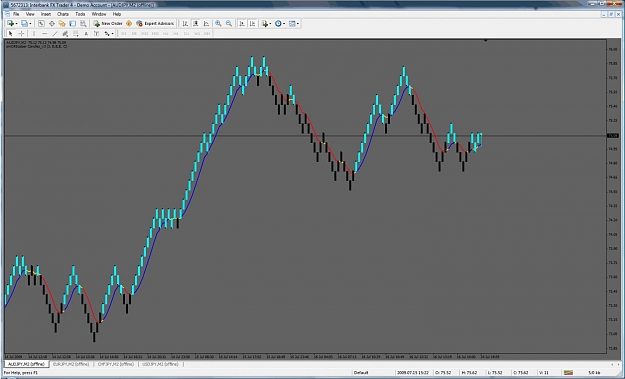The height and width of the screenshot is (379, 625).
Task: Zoom out on the chart
Action: coord(229,24)
